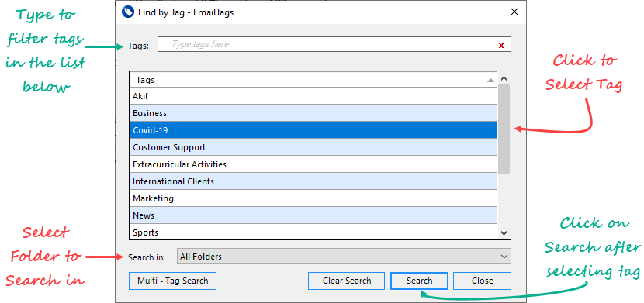Clear the tags field with the red x

(x=501, y=46)
